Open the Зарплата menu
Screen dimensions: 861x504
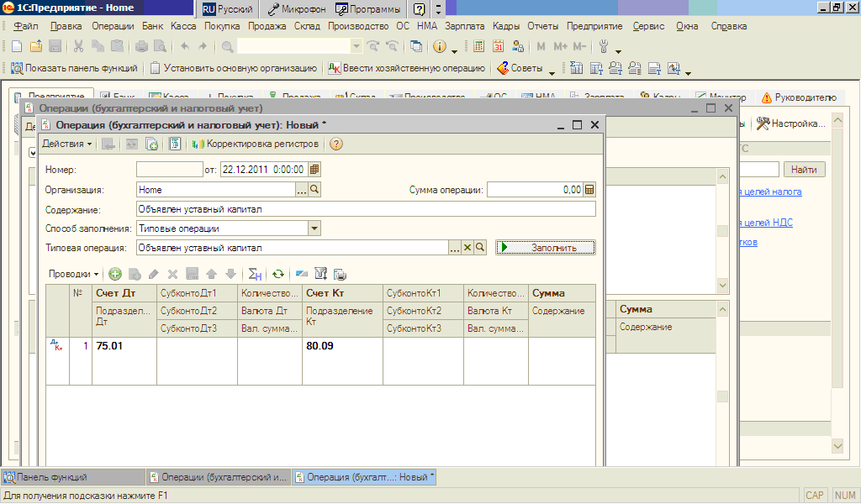pyautogui.click(x=464, y=26)
